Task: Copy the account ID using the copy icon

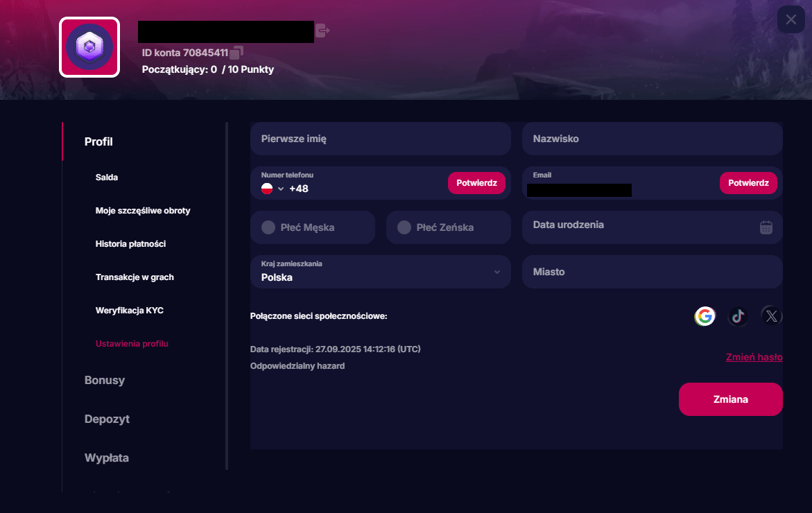Action: coord(236,51)
